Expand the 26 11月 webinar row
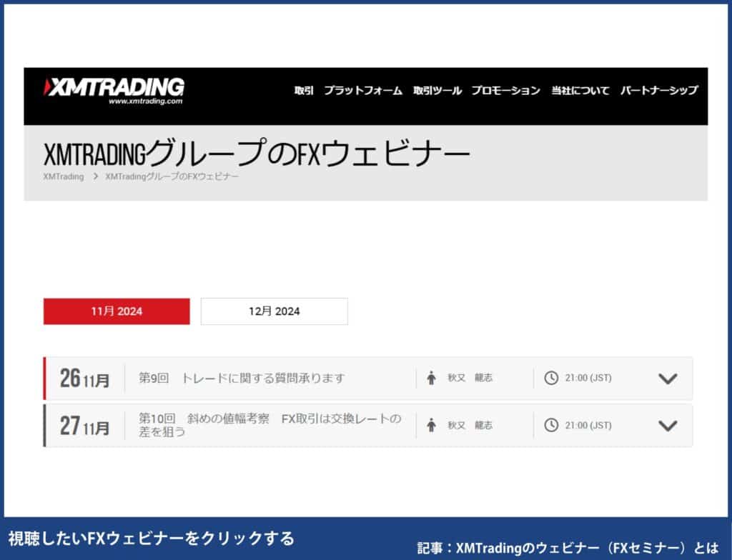Image resolution: width=732 pixels, height=560 pixels. (668, 379)
